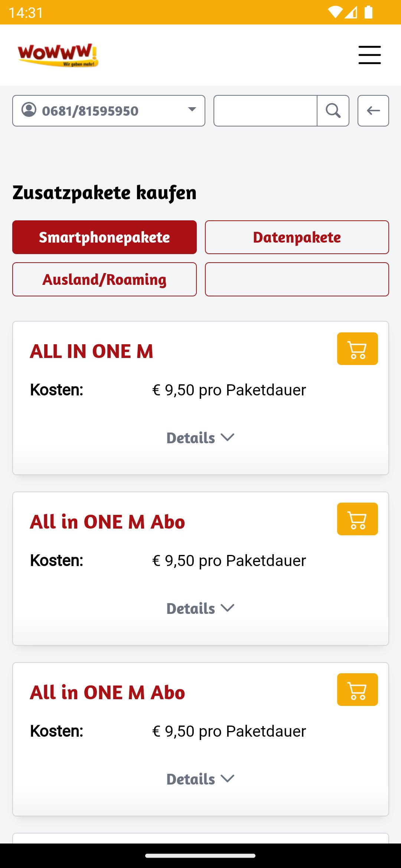Viewport: 401px width, 868px height.
Task: Switch to Ausland/Roaming tab
Action: (x=104, y=279)
